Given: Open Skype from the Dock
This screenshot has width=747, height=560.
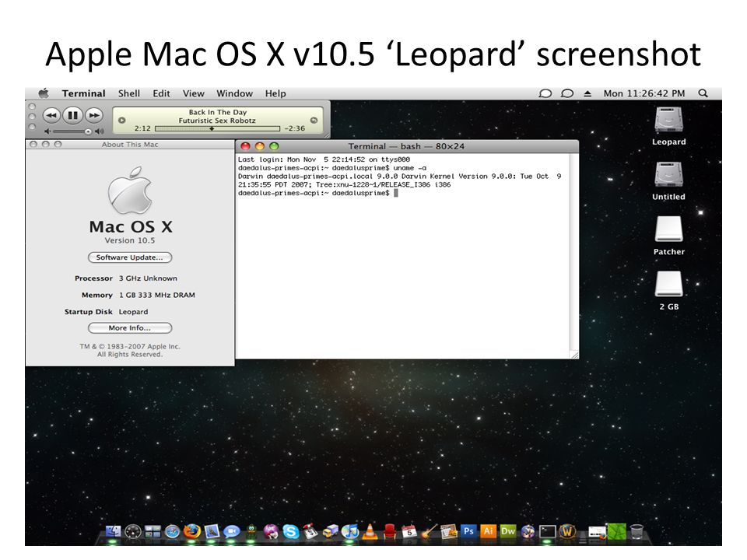Looking at the screenshot, I should pos(290,531).
